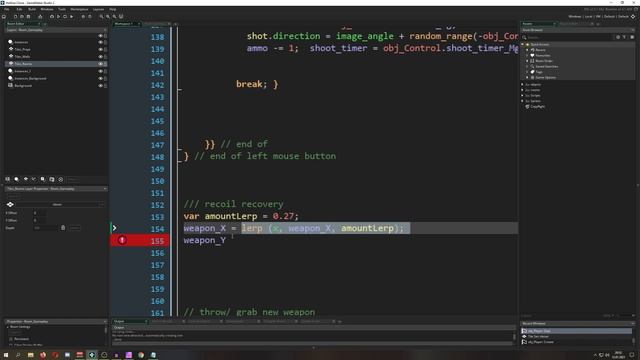The image size is (640, 360).
Task: Toggle visibility of Instances_Background layer
Action: tap(100, 78)
